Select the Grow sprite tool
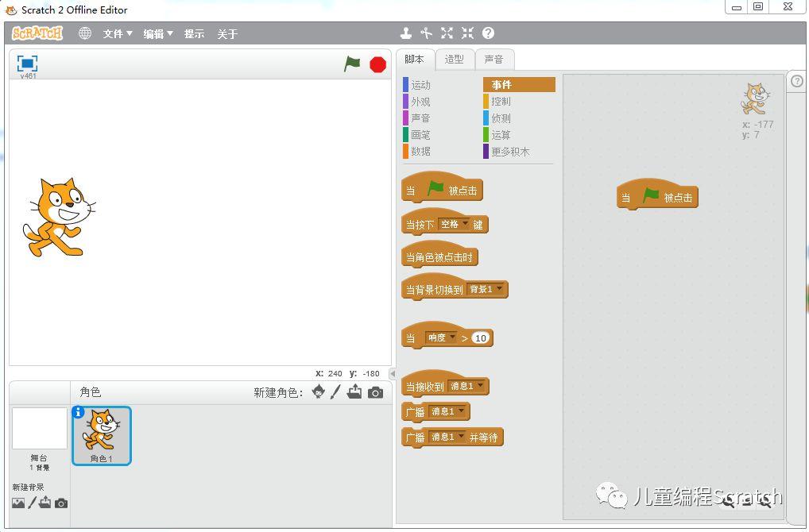Screen dimensions: 809x532 point(447,33)
